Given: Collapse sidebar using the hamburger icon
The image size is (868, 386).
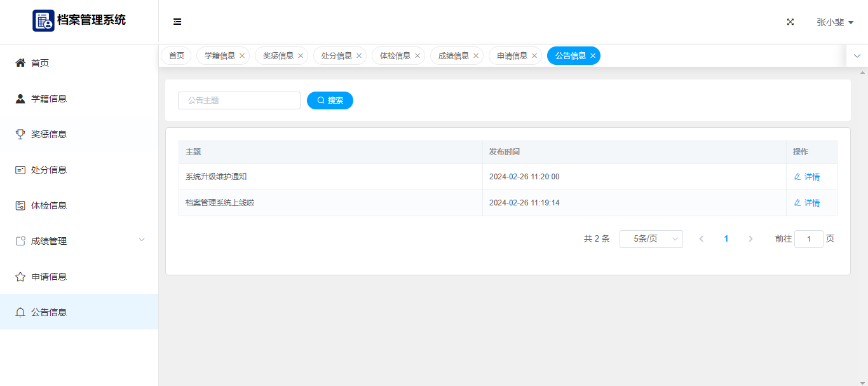Looking at the screenshot, I should (x=177, y=22).
